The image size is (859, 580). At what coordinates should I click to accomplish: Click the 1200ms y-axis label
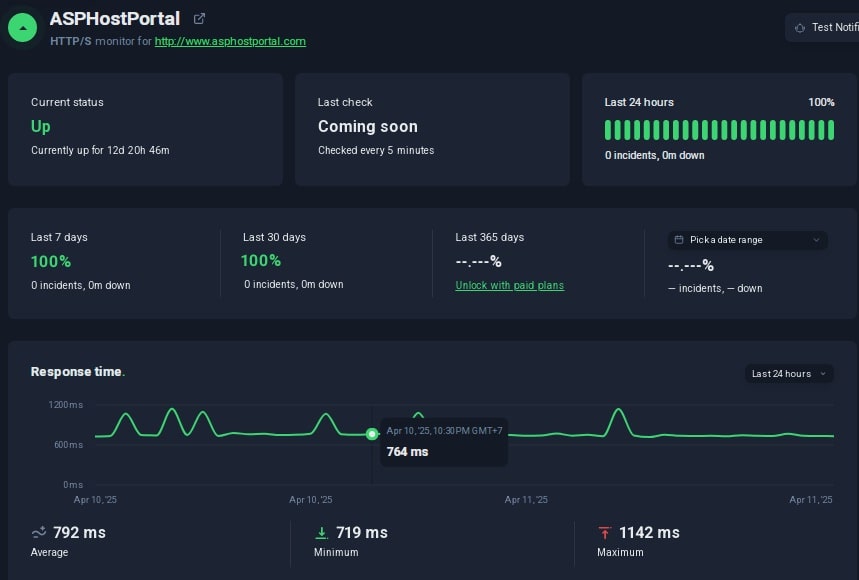click(66, 405)
